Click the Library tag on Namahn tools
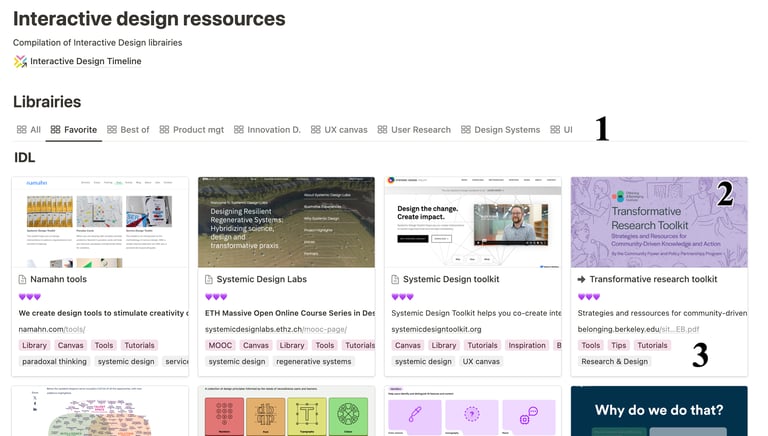The height and width of the screenshot is (436, 768). pos(34,345)
